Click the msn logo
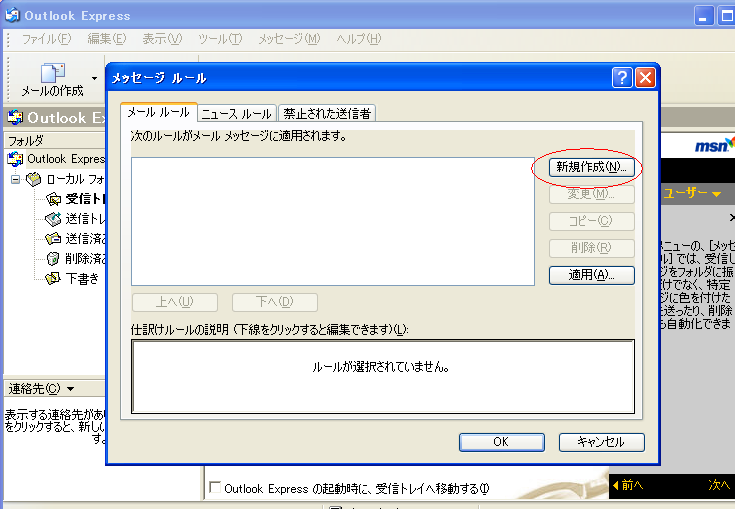The height and width of the screenshot is (509, 735). [715, 145]
